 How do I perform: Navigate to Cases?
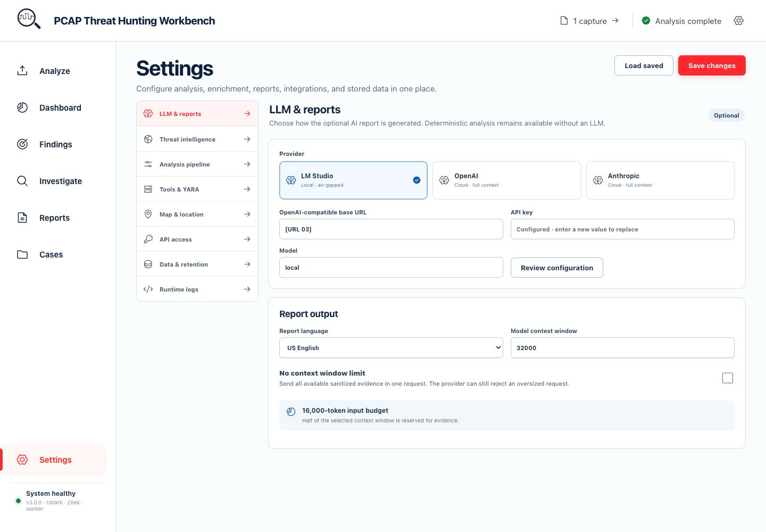tap(54, 254)
